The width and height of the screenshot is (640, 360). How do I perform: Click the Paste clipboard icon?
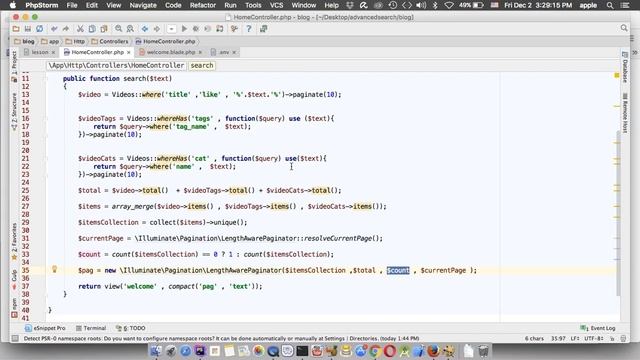(104, 29)
